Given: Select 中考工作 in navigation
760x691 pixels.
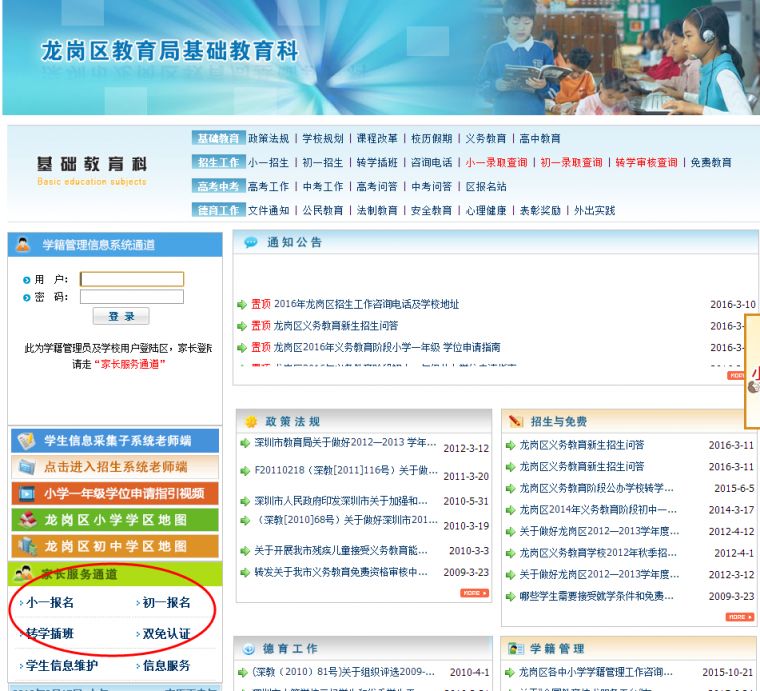Looking at the screenshot, I should (x=323, y=187).
